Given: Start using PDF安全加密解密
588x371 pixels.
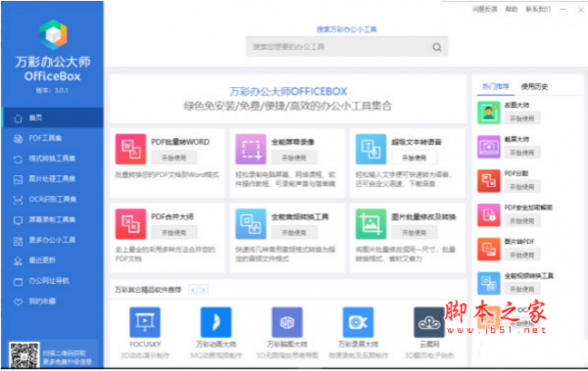Looking at the screenshot, I should click(x=522, y=221).
